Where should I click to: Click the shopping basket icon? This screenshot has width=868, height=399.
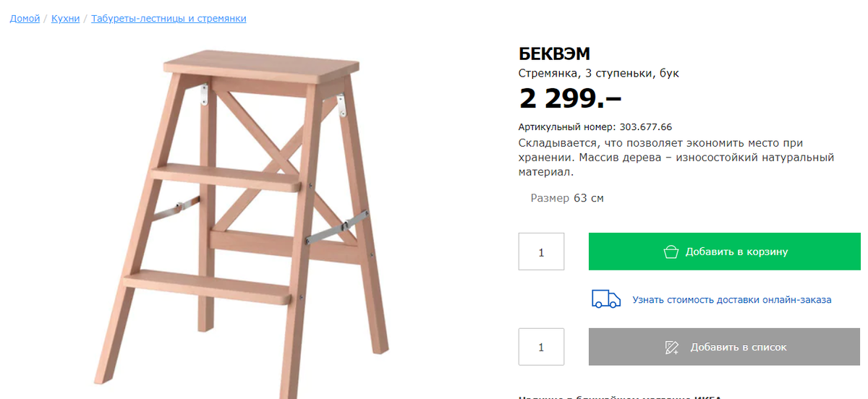[671, 252]
